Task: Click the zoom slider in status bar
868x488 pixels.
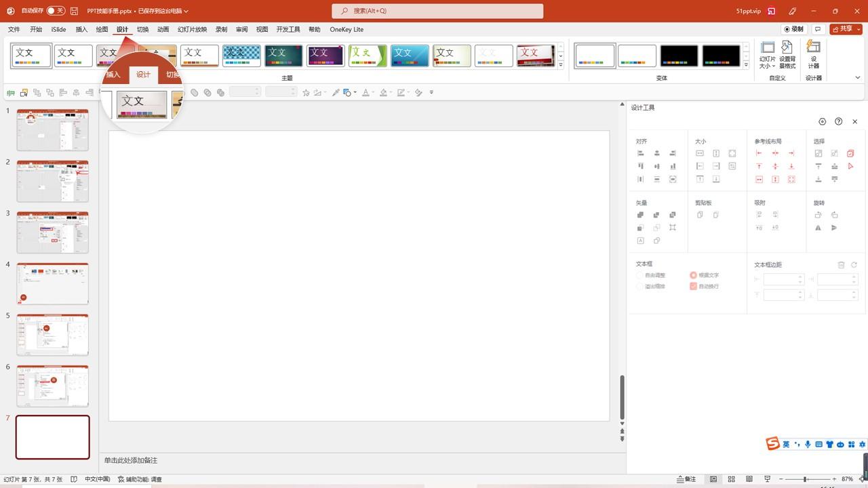Action: tap(806, 479)
